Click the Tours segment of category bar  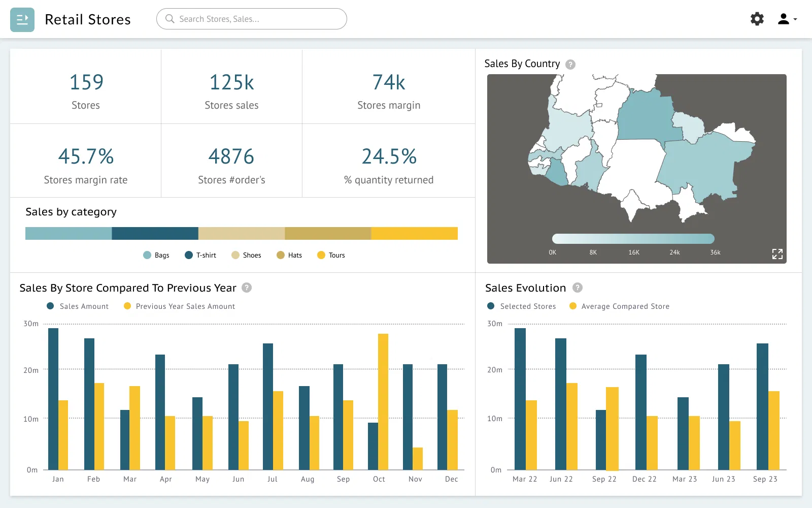414,233
